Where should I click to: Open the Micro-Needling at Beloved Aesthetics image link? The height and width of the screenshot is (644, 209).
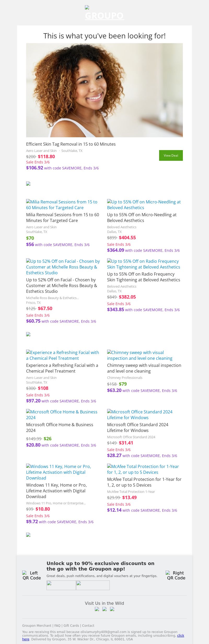click(144, 205)
